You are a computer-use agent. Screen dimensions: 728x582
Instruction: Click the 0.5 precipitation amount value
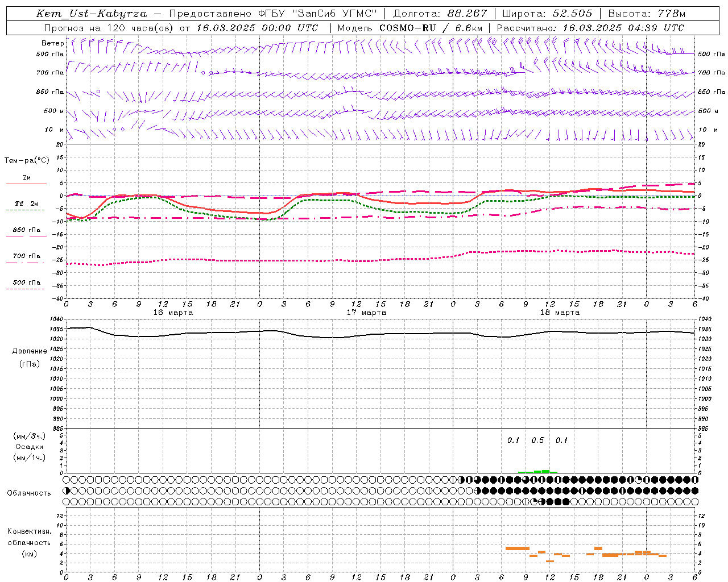537,440
